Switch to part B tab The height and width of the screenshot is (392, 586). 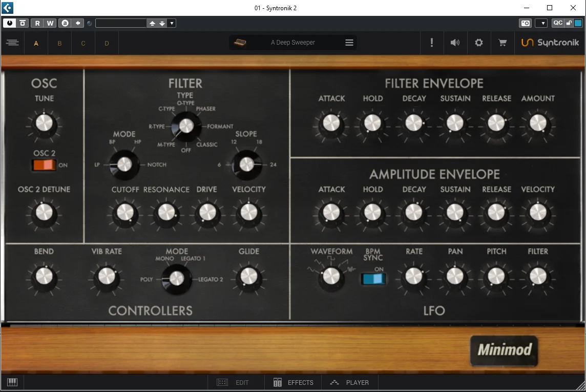(x=59, y=44)
